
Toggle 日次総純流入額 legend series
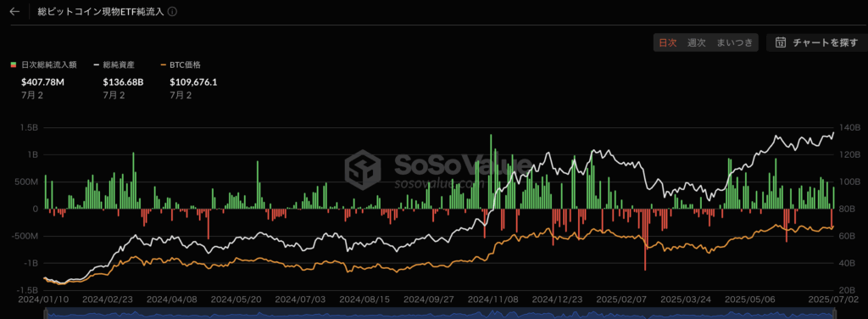[x=44, y=64]
